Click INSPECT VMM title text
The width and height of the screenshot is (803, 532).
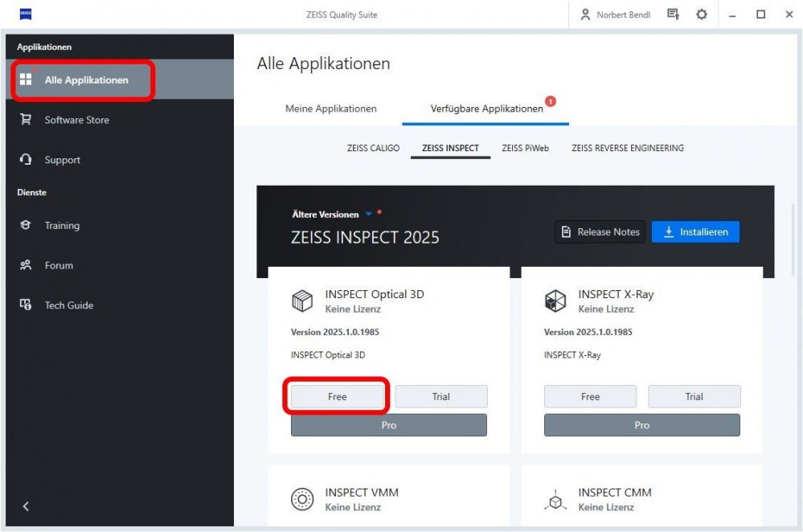(362, 493)
